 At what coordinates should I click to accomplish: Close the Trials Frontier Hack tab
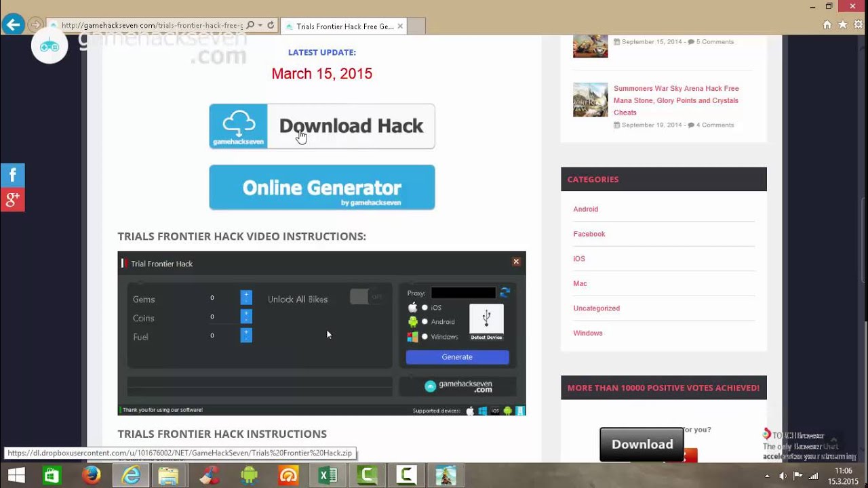(400, 26)
